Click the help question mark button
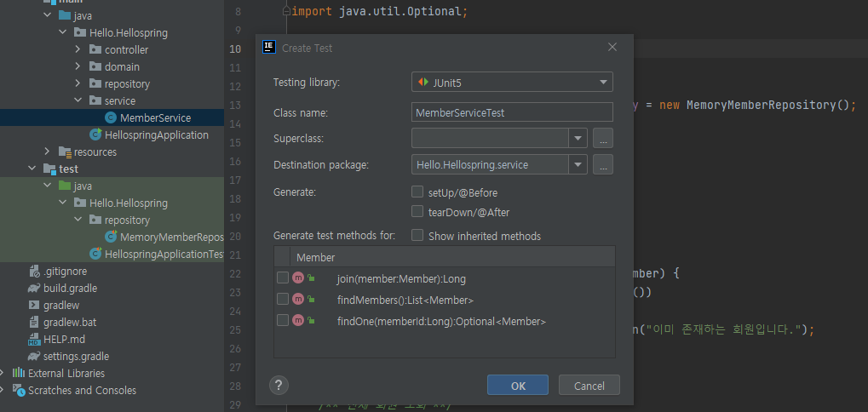 279,385
